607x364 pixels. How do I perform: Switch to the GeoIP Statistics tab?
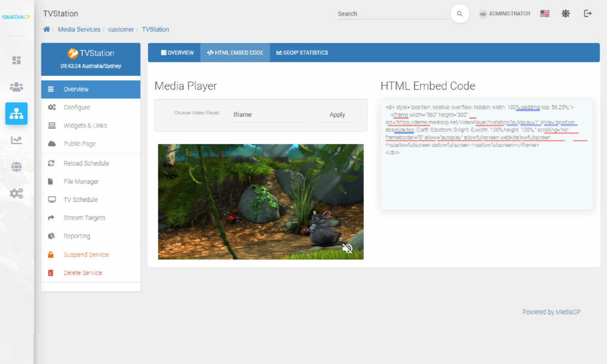click(x=302, y=53)
